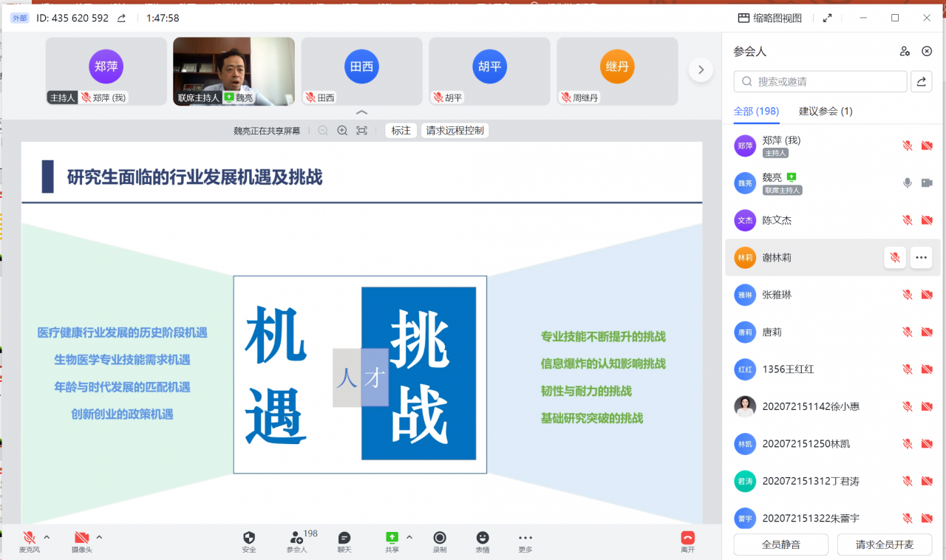This screenshot has width=946, height=560.
Task: Switch to the 建议参会 tab
Action: pyautogui.click(x=826, y=112)
